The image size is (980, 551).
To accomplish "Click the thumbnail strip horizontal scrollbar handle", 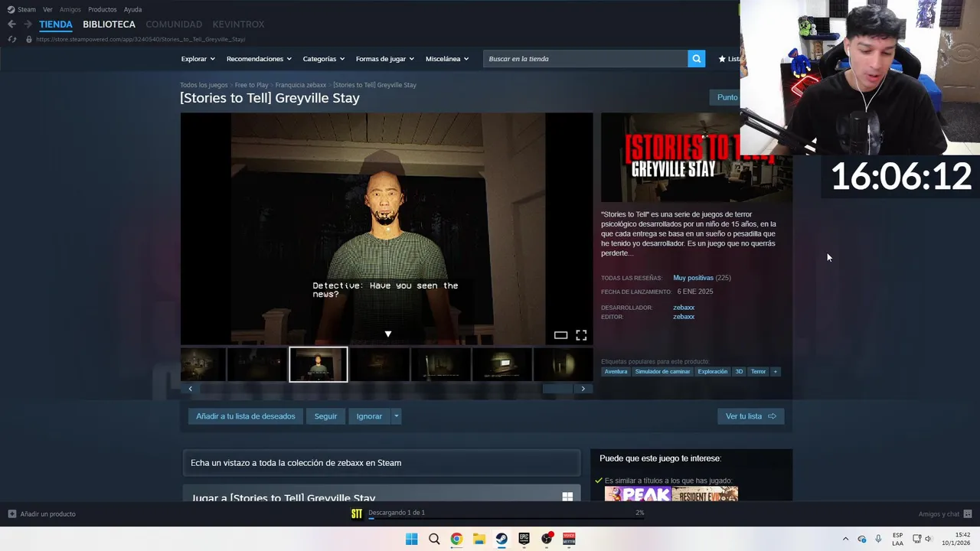I will 557,389.
